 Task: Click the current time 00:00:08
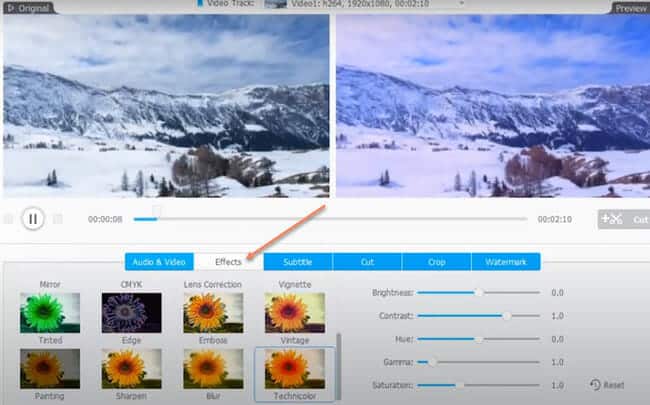(x=105, y=219)
